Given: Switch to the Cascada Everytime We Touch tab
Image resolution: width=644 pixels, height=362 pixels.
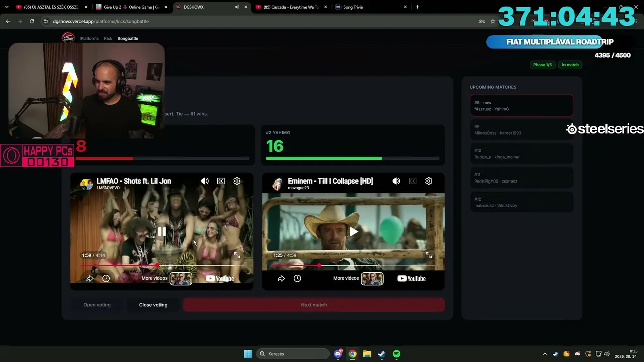Looking at the screenshot, I should pos(291,7).
